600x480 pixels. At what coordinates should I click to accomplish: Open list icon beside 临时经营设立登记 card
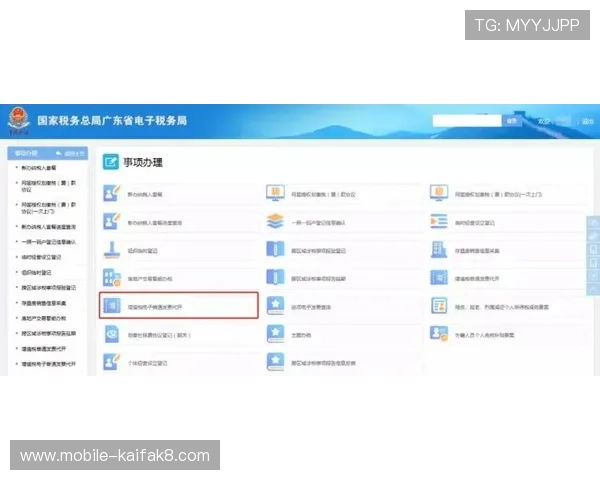439,222
